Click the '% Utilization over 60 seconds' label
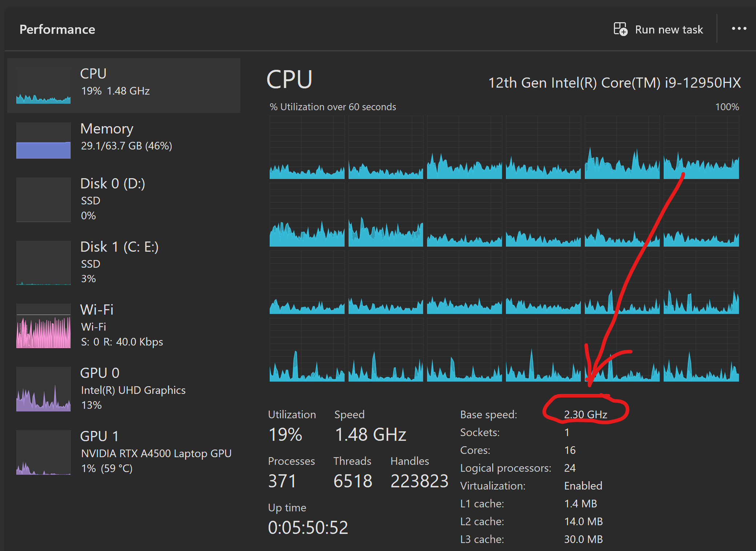Image resolution: width=756 pixels, height=551 pixels. click(333, 107)
